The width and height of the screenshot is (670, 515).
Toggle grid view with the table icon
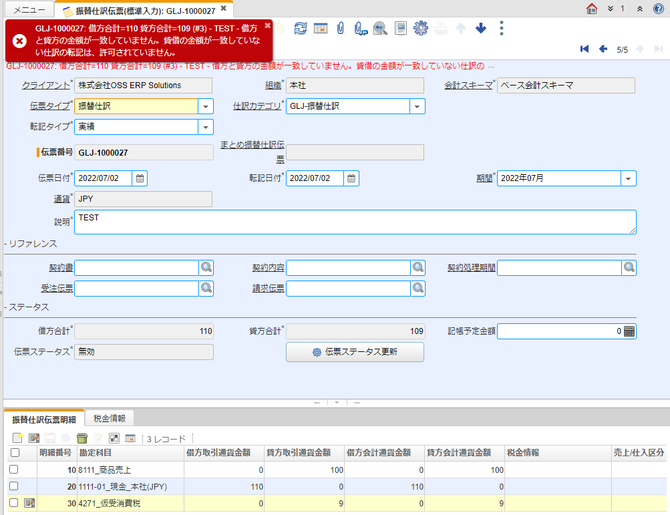[x=320, y=29]
